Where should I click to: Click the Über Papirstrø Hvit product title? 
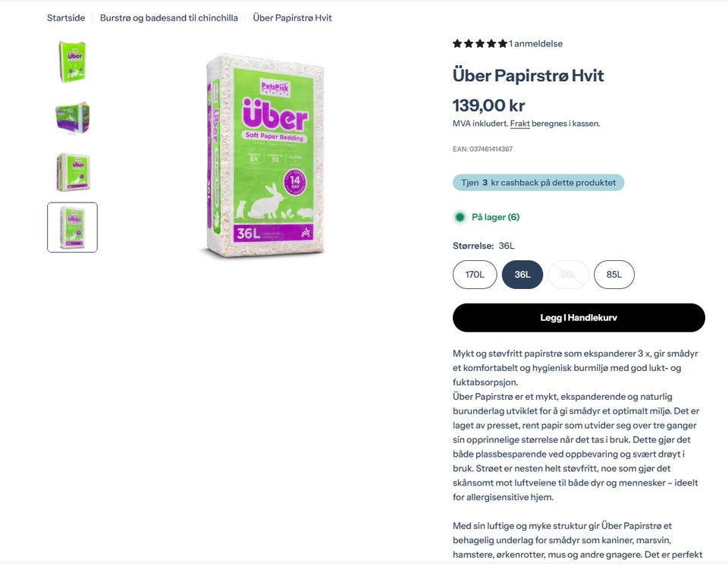(528, 75)
